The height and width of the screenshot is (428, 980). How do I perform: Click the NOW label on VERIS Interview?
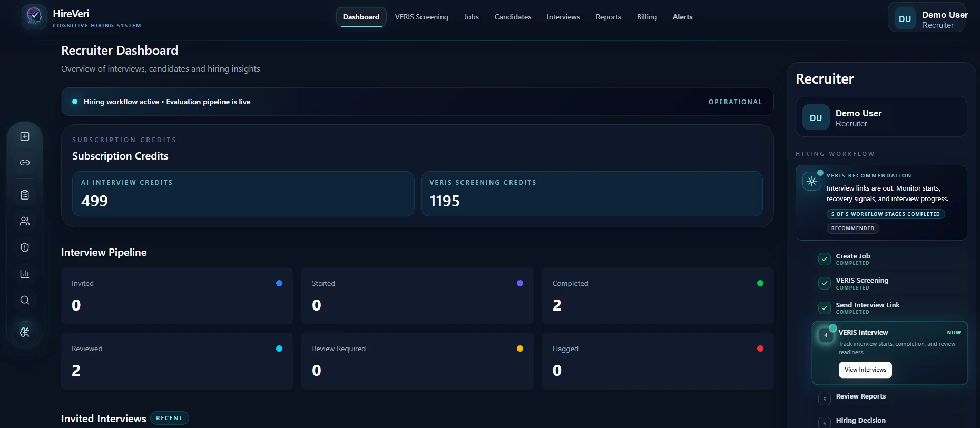pos(954,333)
